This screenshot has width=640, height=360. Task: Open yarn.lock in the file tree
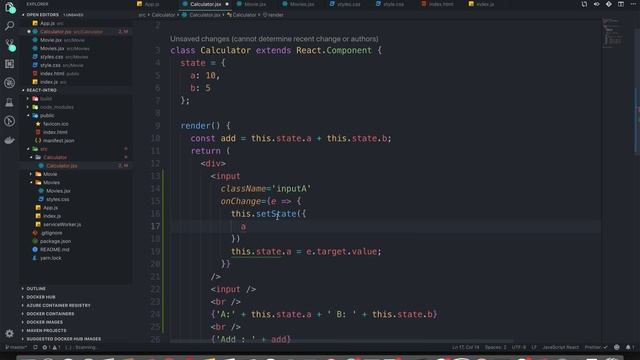click(x=51, y=258)
